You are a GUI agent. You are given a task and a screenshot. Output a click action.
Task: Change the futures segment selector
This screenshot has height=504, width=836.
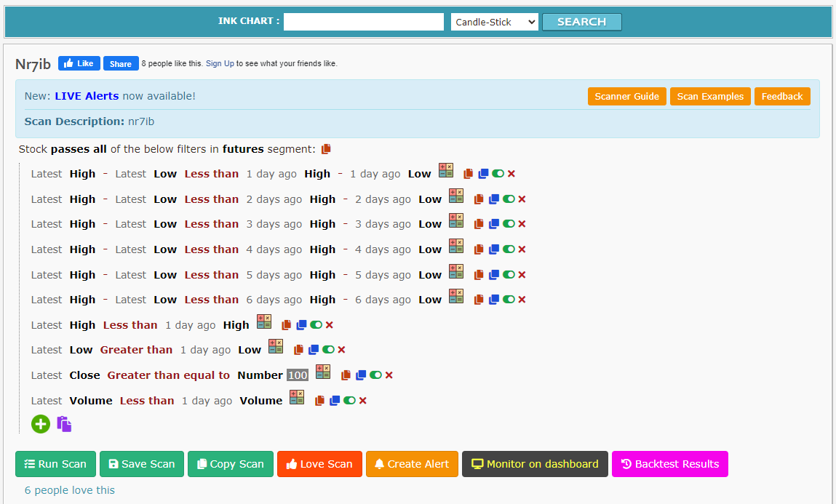243,149
